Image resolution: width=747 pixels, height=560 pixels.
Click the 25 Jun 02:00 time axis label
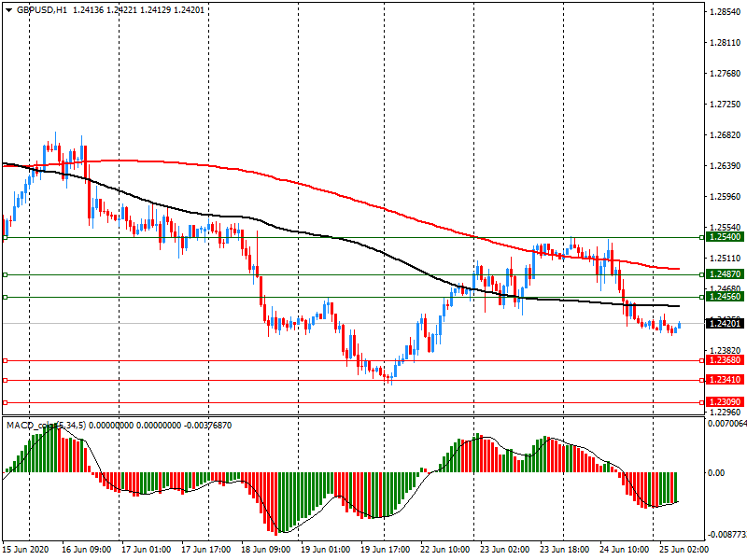[x=684, y=550]
